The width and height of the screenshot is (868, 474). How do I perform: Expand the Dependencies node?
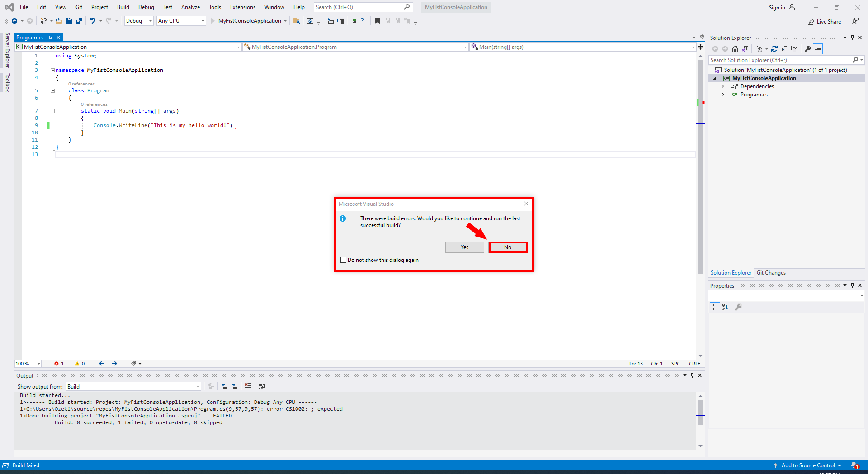click(722, 86)
